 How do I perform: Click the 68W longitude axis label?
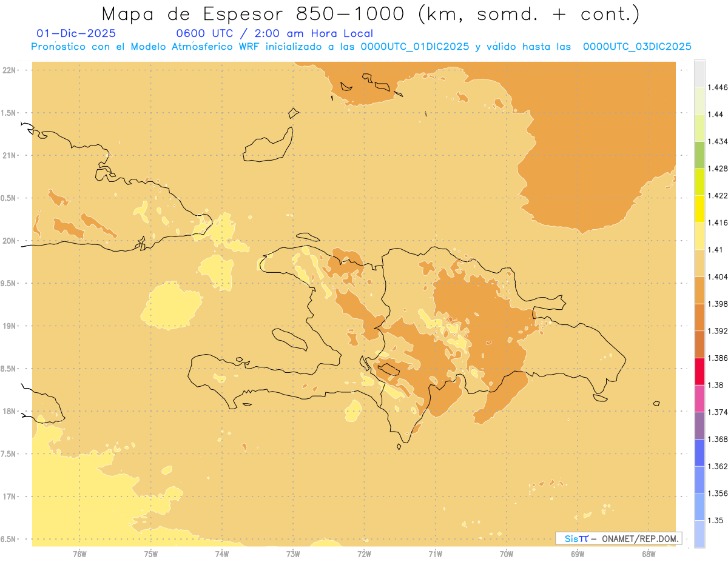click(x=649, y=554)
